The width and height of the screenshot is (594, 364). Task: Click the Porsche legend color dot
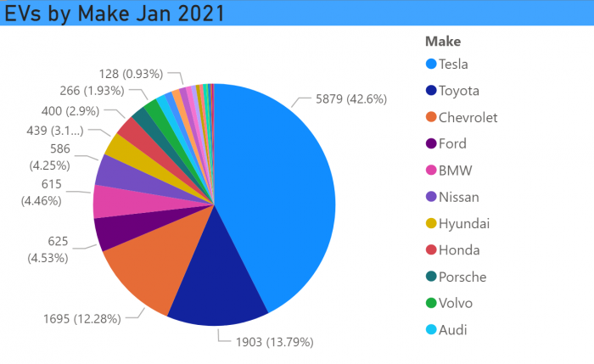pyautogui.click(x=431, y=277)
